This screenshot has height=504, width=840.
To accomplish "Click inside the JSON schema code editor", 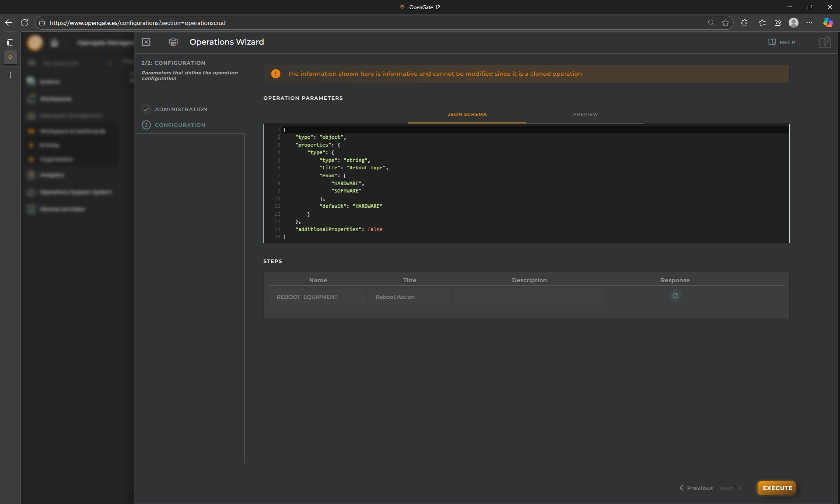I will [525, 184].
